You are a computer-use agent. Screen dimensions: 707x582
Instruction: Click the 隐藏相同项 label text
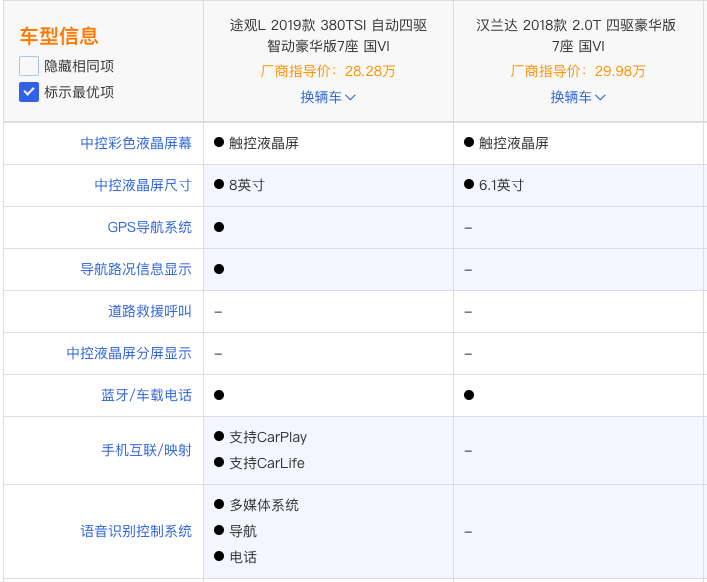click(x=79, y=66)
